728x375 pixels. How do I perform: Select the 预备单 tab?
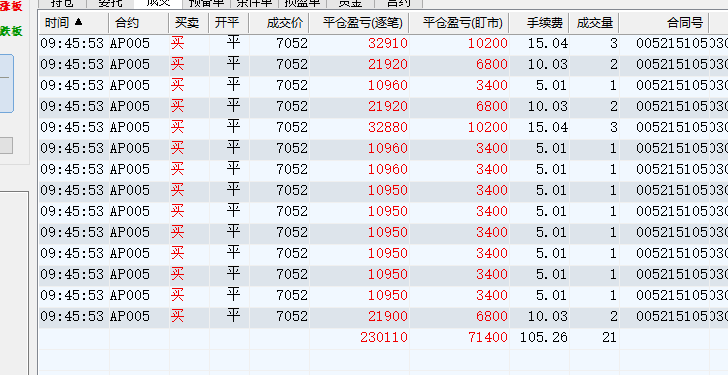coord(206,3)
